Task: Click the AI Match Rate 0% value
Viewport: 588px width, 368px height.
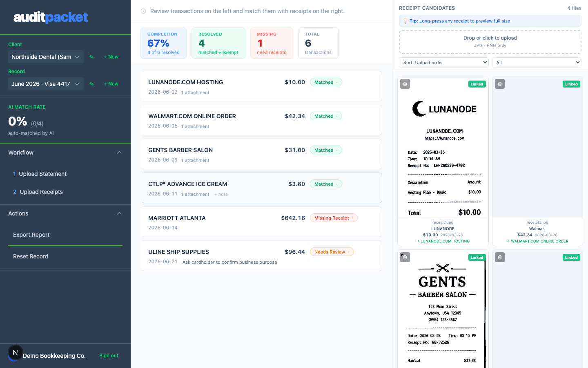Action: pyautogui.click(x=18, y=121)
